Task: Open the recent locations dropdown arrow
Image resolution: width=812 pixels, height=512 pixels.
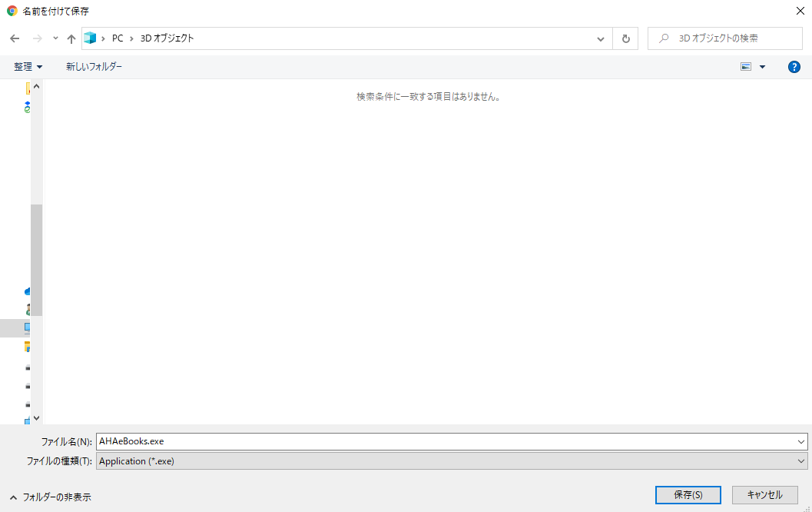Action: pyautogui.click(x=55, y=38)
